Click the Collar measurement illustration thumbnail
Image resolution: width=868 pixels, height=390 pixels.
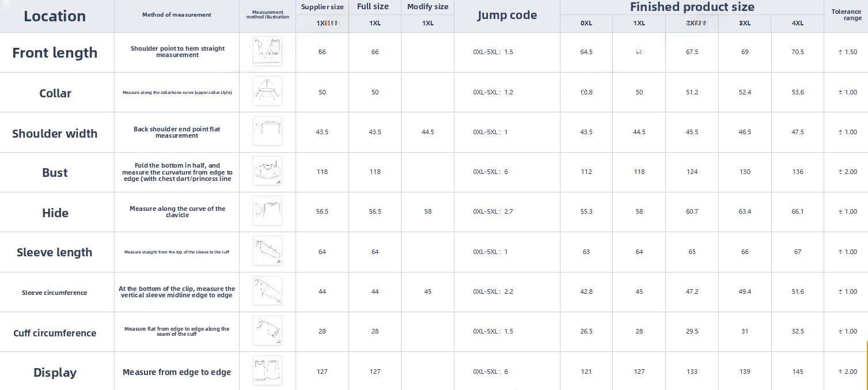click(267, 91)
